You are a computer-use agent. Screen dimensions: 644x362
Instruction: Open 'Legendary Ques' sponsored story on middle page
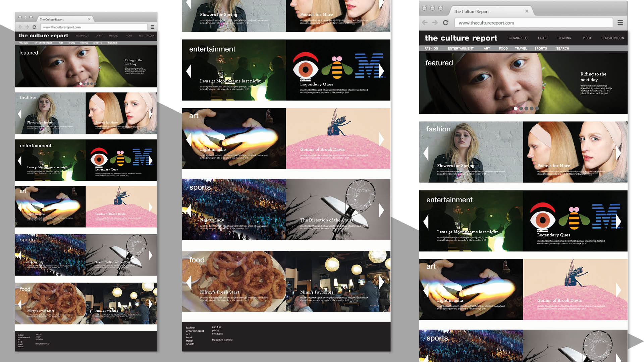[316, 84]
